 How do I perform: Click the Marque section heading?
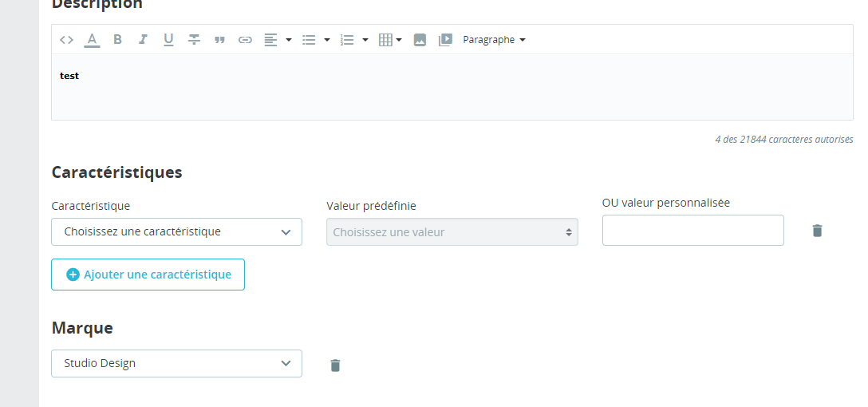tap(82, 328)
